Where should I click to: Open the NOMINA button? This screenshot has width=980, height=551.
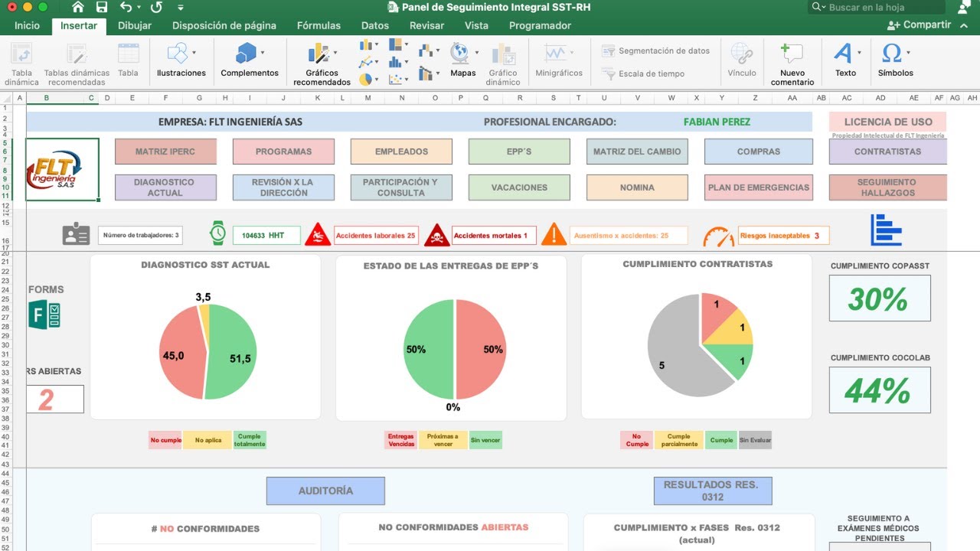(x=637, y=187)
